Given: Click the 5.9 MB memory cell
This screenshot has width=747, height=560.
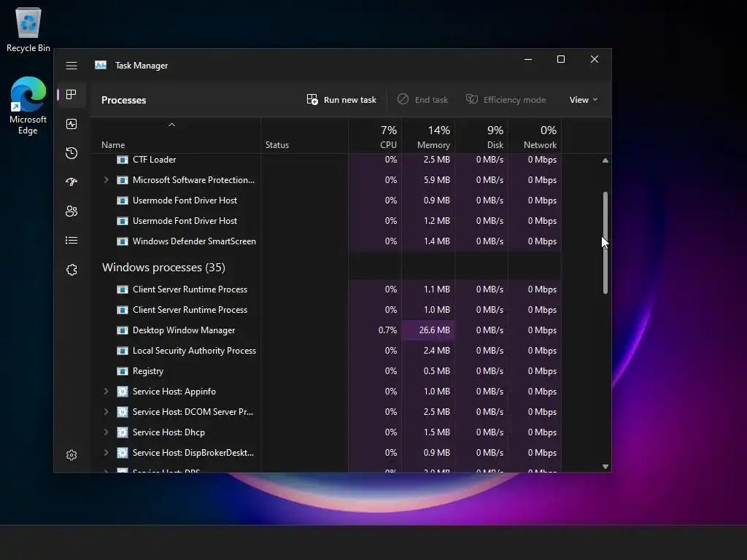Looking at the screenshot, I should pos(428,180).
